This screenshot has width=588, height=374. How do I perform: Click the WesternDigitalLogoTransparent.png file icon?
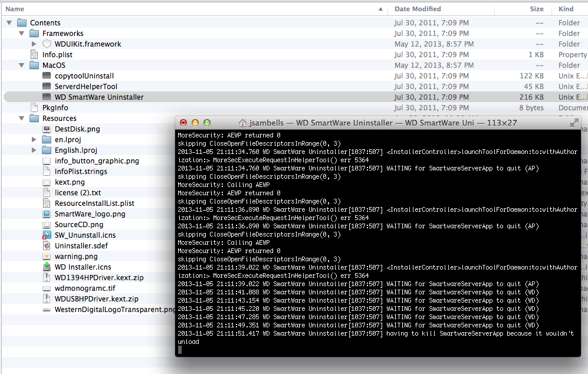47,310
